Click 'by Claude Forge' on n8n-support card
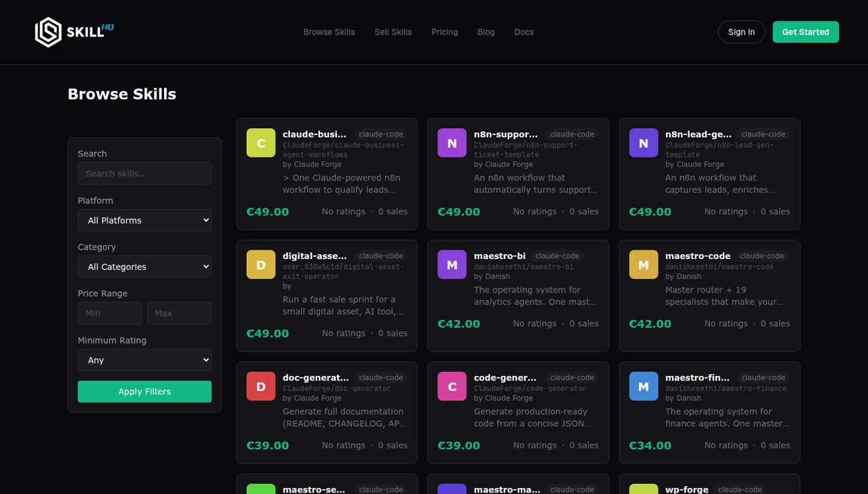Image resolution: width=868 pixels, height=494 pixels. [x=503, y=164]
